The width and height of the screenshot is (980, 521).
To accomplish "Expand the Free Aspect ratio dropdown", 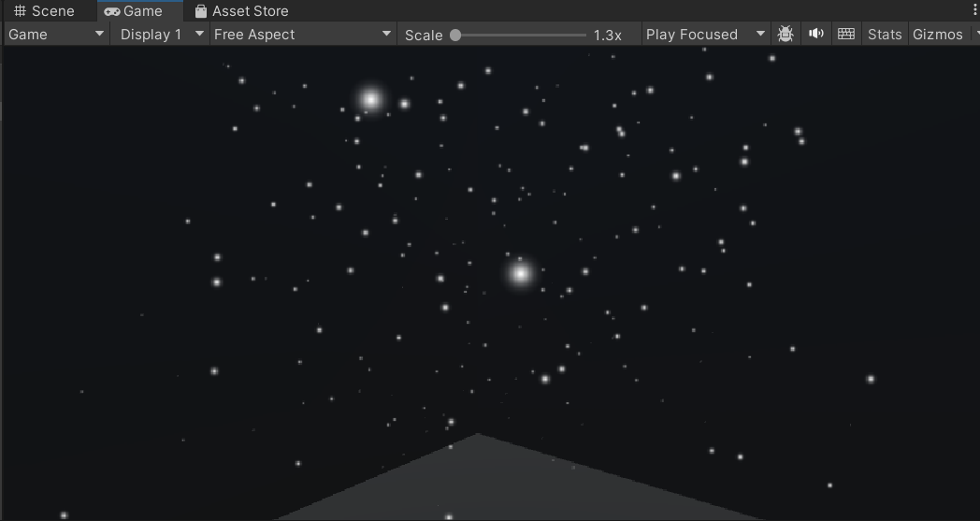I will [x=302, y=35].
